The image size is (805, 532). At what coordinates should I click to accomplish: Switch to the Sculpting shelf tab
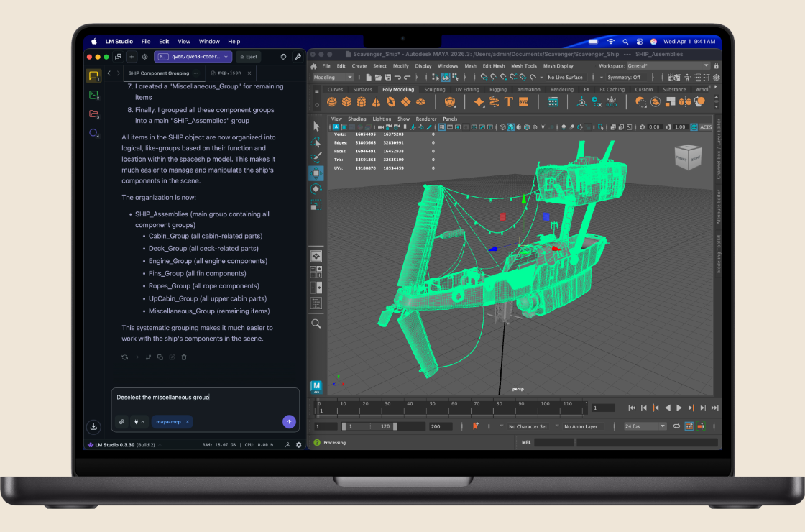(x=434, y=90)
